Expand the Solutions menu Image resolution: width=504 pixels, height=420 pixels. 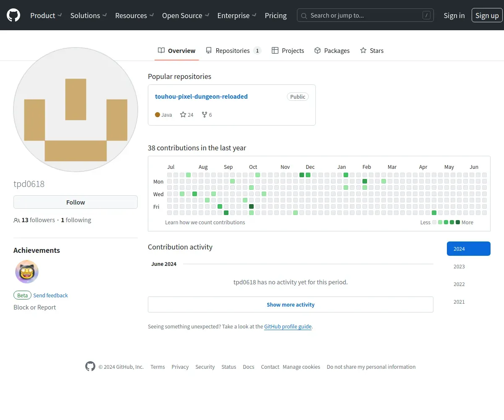pos(89,16)
